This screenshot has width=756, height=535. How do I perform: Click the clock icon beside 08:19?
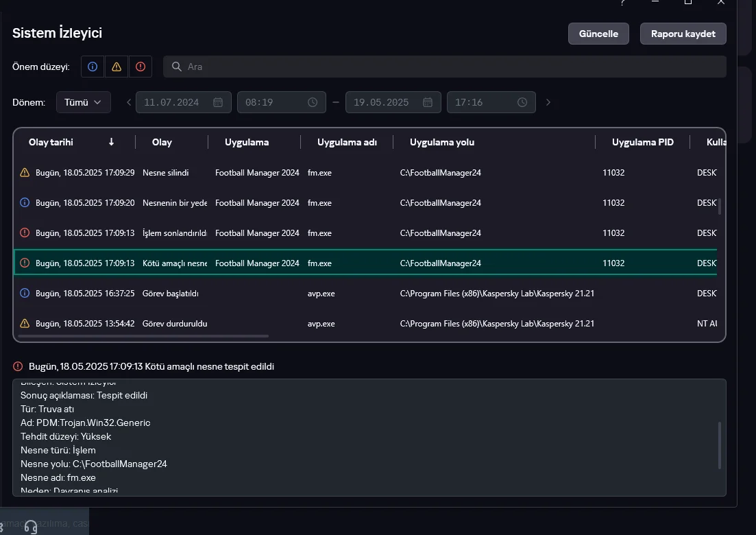pos(313,102)
